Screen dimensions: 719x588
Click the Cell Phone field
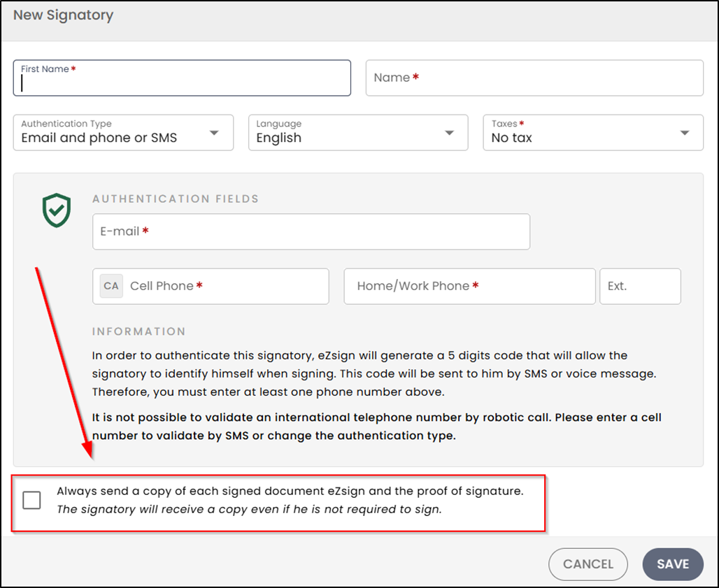(211, 286)
